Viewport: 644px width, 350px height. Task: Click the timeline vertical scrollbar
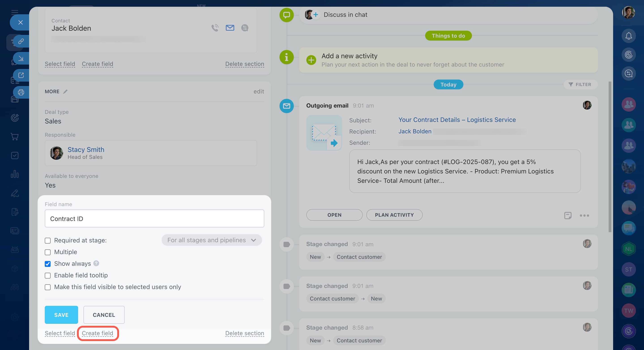610,157
